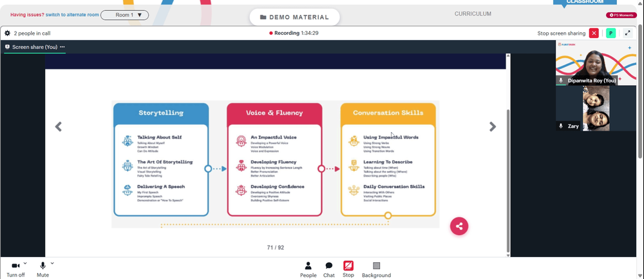The image size is (644, 279).
Task: Turn off the camera
Action: click(15, 269)
